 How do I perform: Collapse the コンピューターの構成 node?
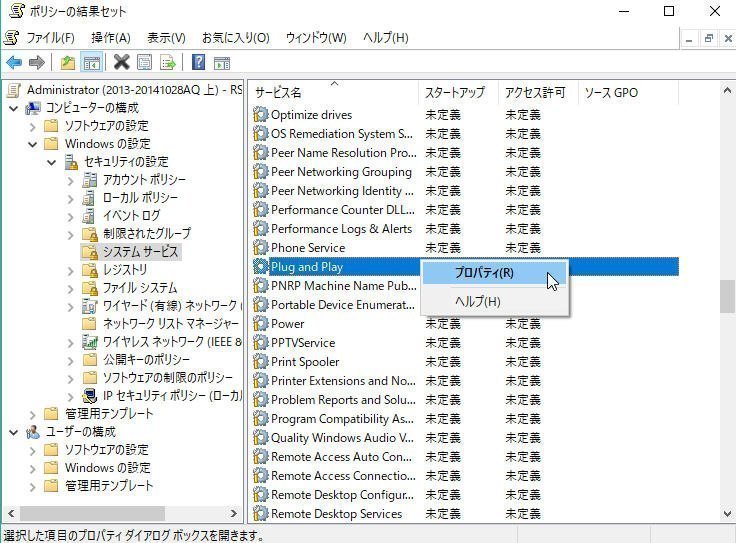14,108
